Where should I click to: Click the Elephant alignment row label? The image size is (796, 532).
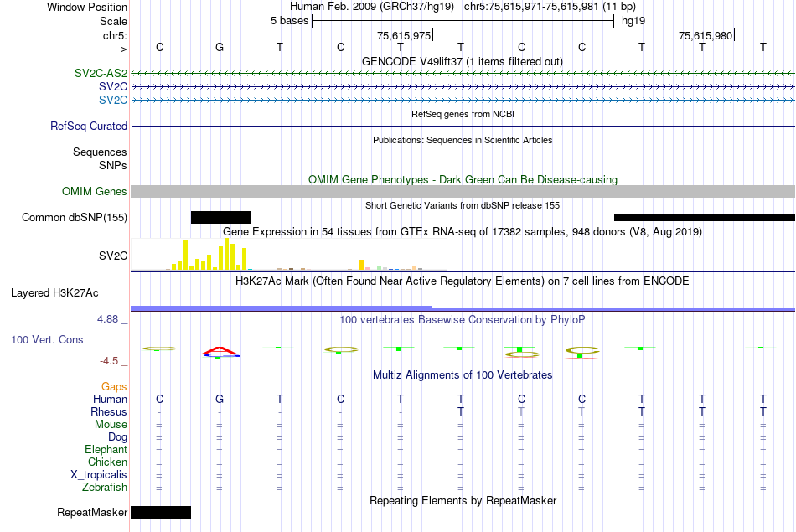106,449
